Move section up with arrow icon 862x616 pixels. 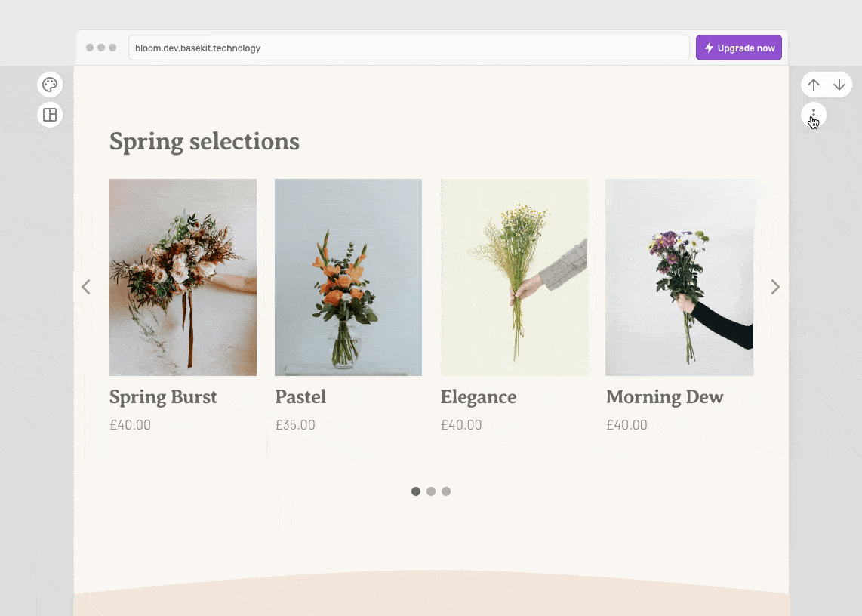pyautogui.click(x=814, y=85)
